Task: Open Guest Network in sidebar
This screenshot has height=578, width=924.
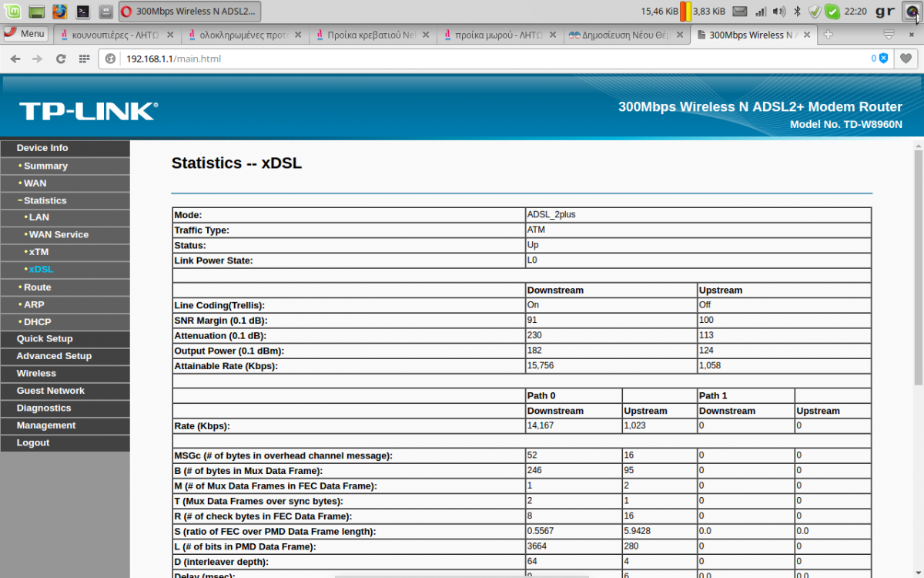Action: [x=65, y=391]
